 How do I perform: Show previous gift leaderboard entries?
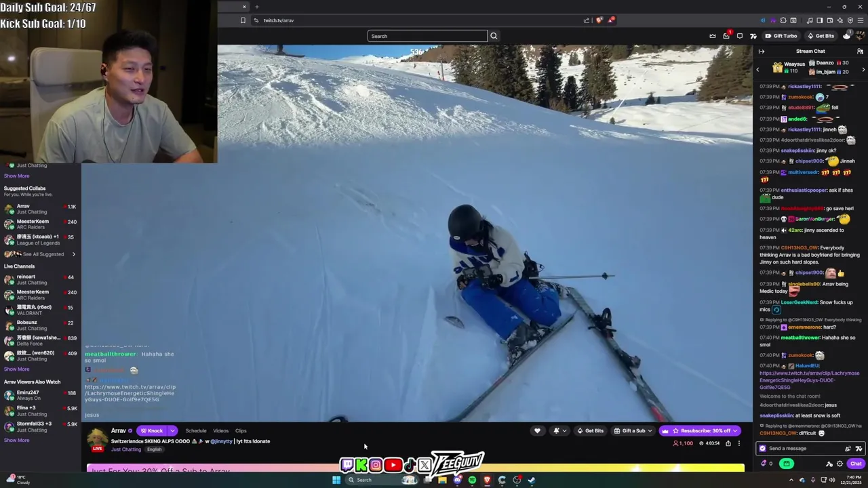point(758,69)
